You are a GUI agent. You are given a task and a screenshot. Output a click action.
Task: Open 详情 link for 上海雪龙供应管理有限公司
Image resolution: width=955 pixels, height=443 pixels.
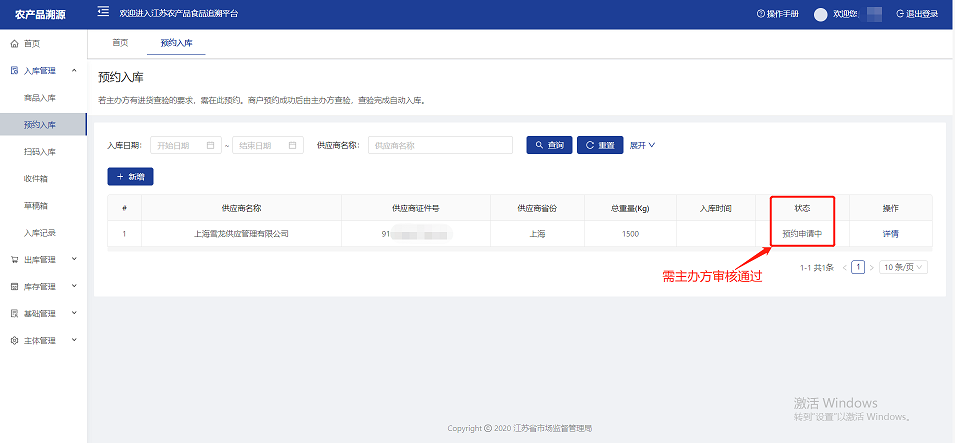(x=890, y=234)
